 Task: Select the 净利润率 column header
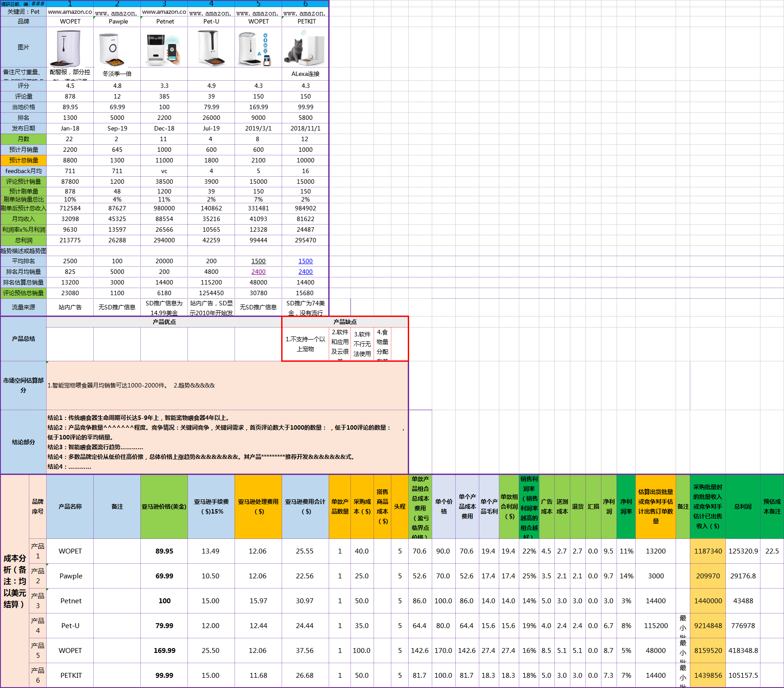click(626, 506)
